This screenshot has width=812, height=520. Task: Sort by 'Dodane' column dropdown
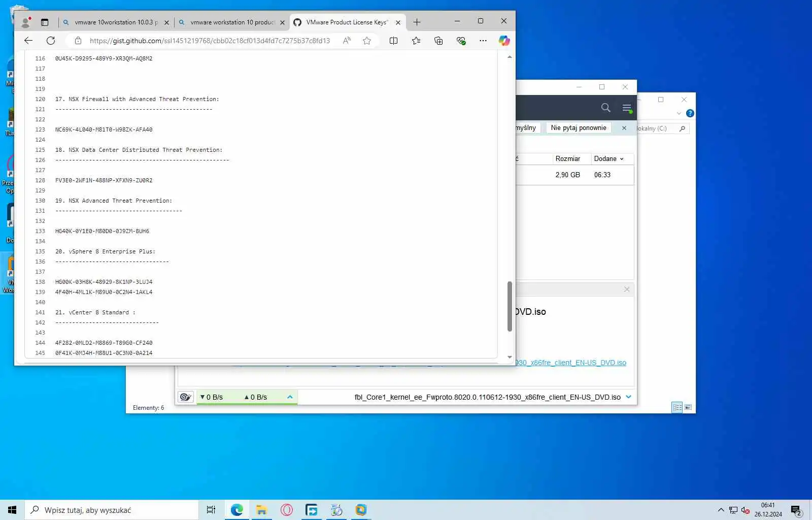[608, 158]
